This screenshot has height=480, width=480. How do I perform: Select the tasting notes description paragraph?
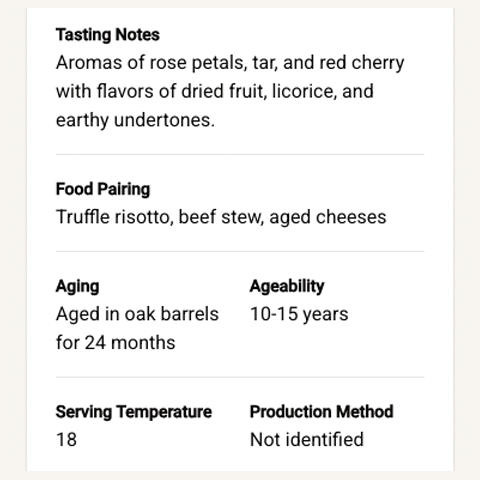click(x=230, y=91)
